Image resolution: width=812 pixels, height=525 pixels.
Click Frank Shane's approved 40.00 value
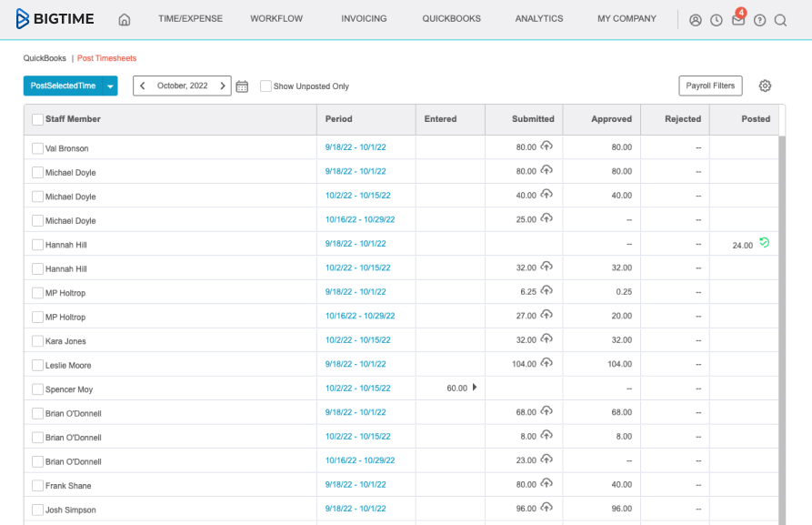621,485
